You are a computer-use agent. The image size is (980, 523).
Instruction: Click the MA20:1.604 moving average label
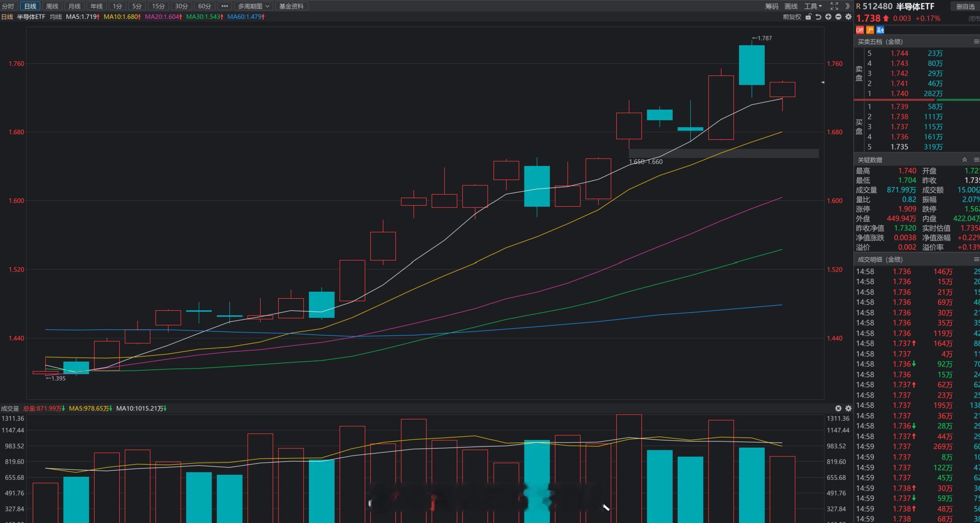click(164, 17)
